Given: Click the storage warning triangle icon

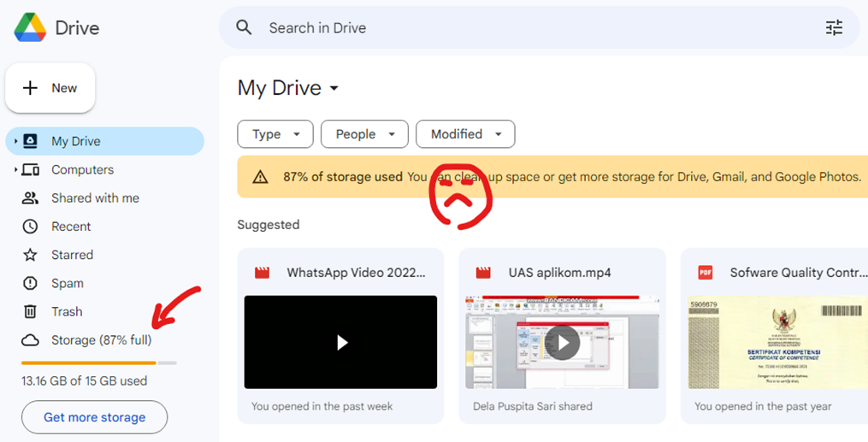Looking at the screenshot, I should point(261,177).
